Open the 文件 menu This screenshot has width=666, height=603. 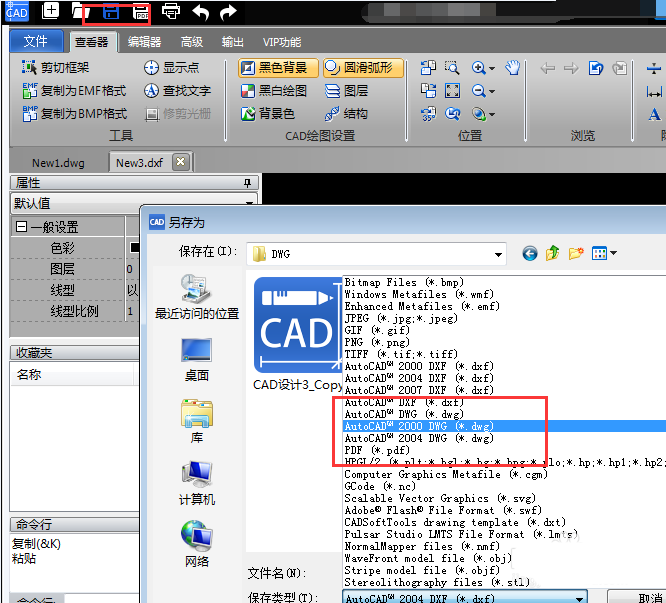tap(36, 41)
